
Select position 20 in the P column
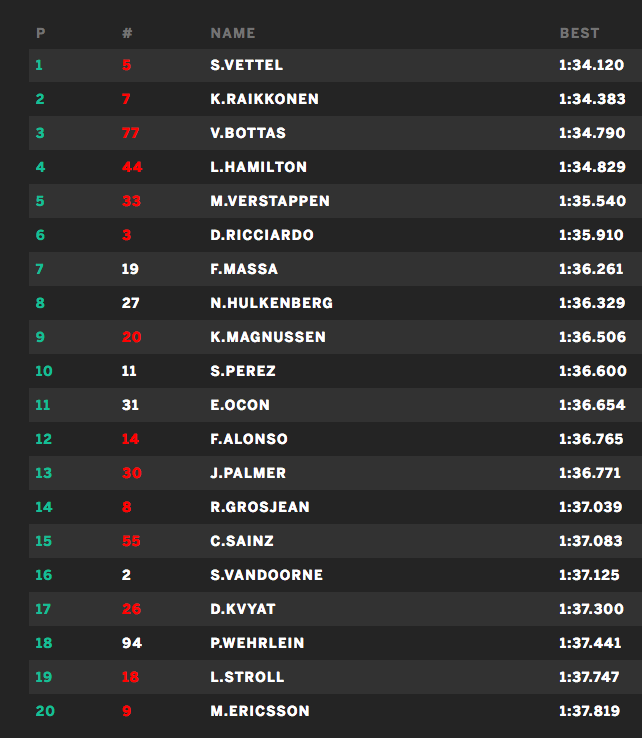pos(44,711)
